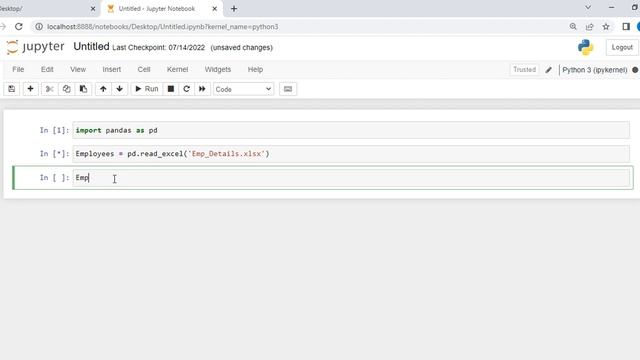Click the In [ ]: prompt label
640x360 pixels.
click(x=54, y=178)
